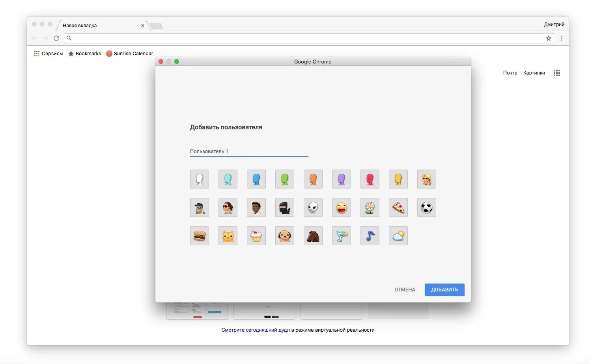This screenshot has width=590, height=364.
Task: Open the Sunrise Calendar bookmark
Action: coord(130,53)
